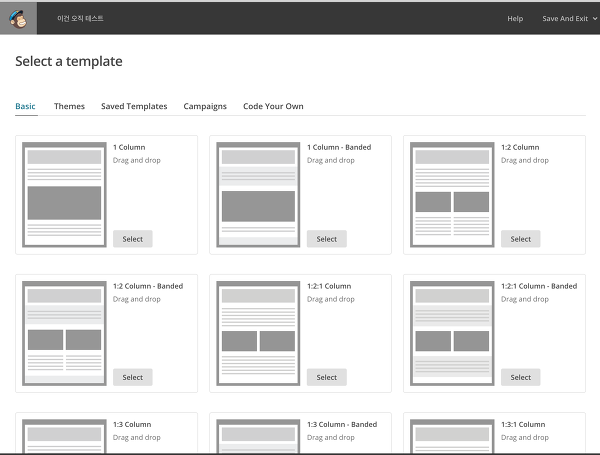
Task: Click the 1:2:1 Column layout thumbnail
Action: (258, 333)
